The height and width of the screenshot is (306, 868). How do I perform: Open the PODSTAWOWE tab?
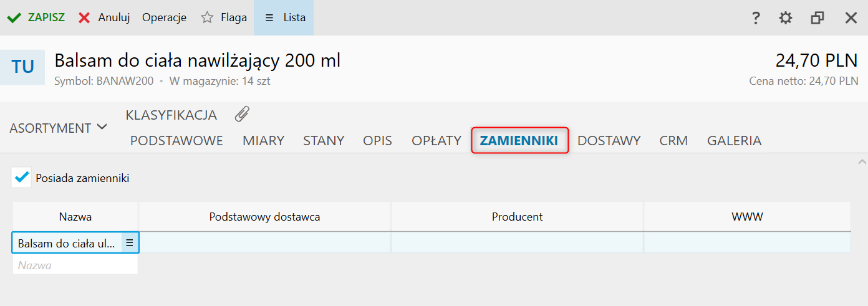coord(176,141)
